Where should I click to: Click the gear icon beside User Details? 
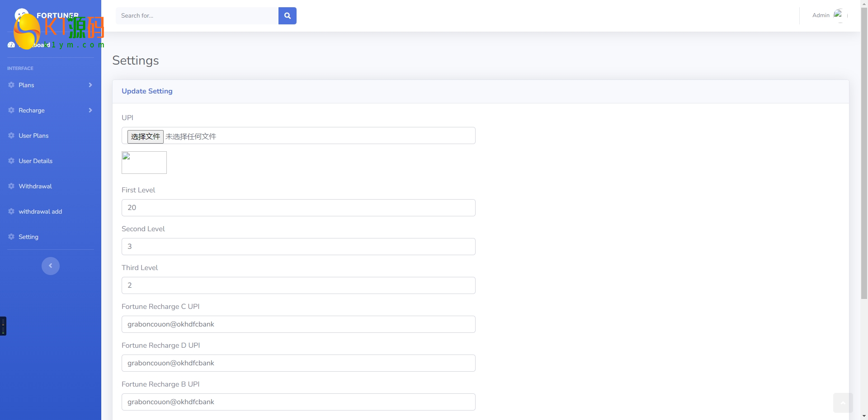point(11,161)
